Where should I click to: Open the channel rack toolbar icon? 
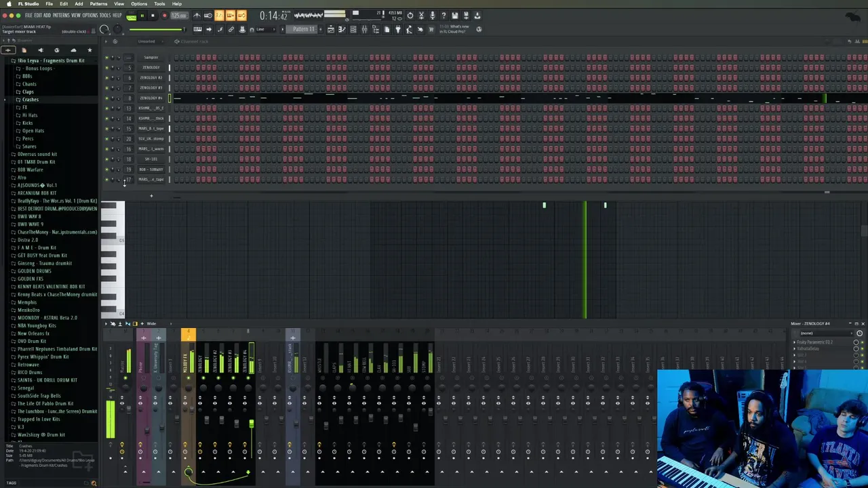[x=353, y=29]
